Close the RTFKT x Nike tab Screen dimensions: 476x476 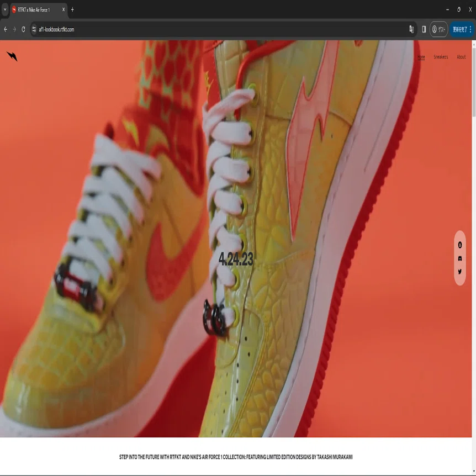point(64,10)
